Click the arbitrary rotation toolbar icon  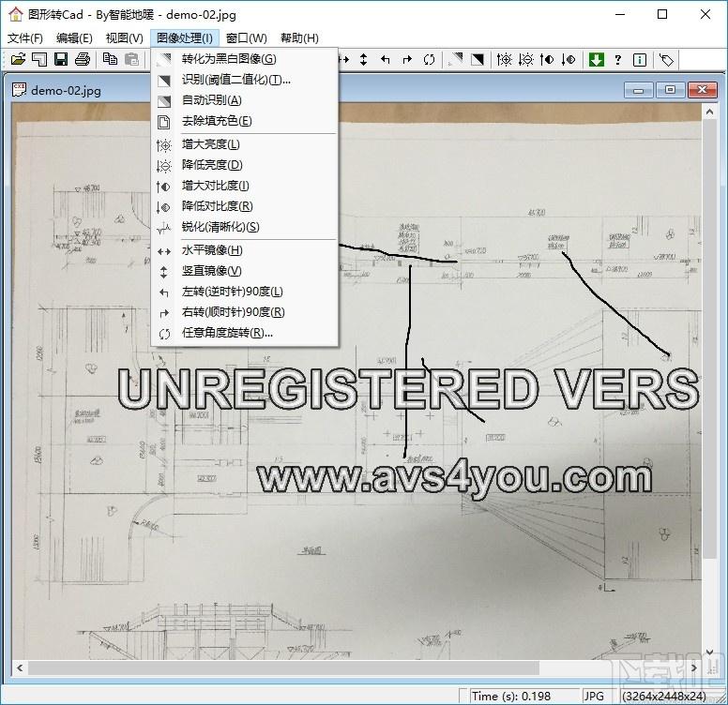pyautogui.click(x=429, y=59)
